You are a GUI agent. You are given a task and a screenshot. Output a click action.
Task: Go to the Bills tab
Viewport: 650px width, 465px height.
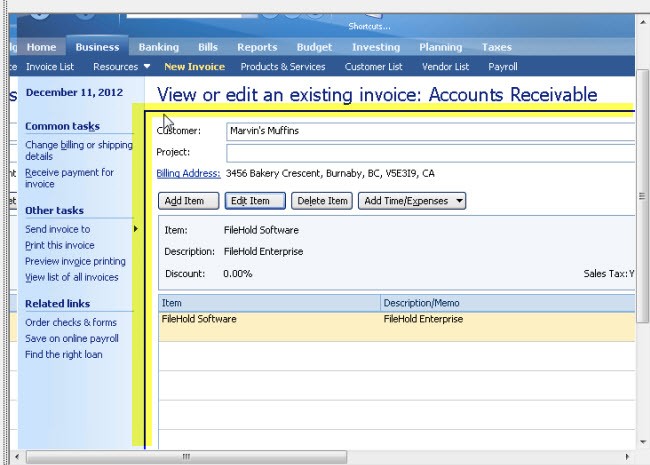[x=208, y=47]
